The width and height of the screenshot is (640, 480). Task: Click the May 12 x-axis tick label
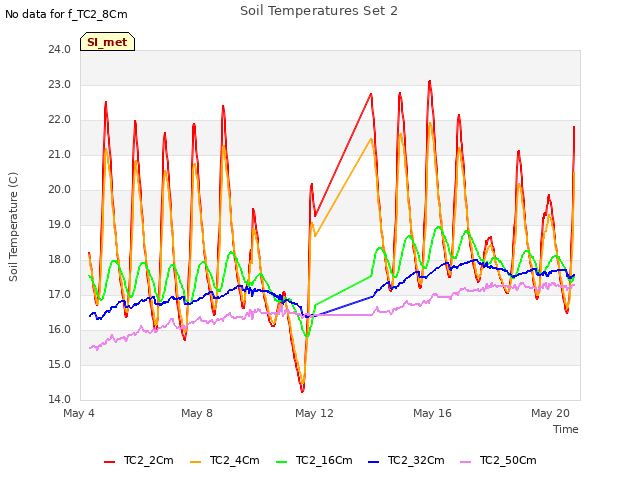point(314,413)
